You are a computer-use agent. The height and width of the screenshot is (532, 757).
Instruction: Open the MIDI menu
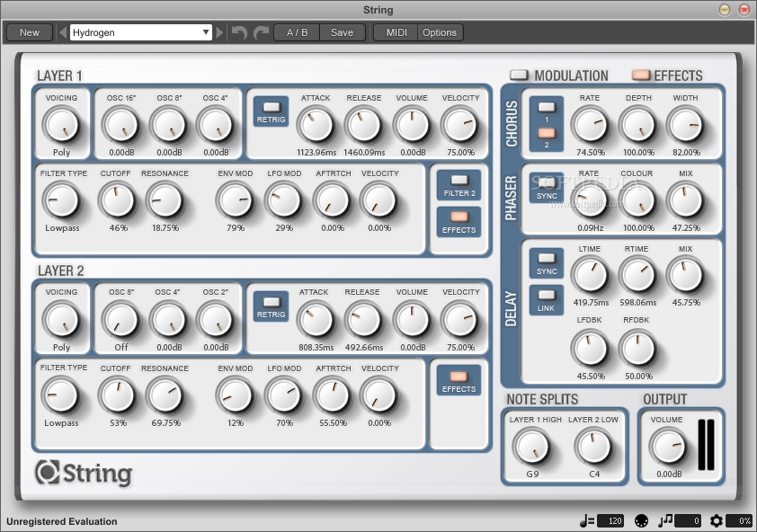click(x=396, y=32)
